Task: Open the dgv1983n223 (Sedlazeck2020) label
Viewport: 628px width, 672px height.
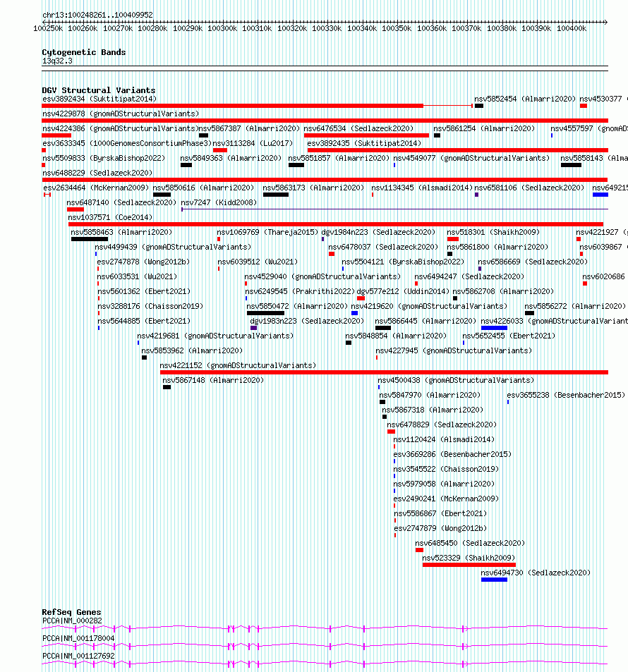Action: point(307,321)
